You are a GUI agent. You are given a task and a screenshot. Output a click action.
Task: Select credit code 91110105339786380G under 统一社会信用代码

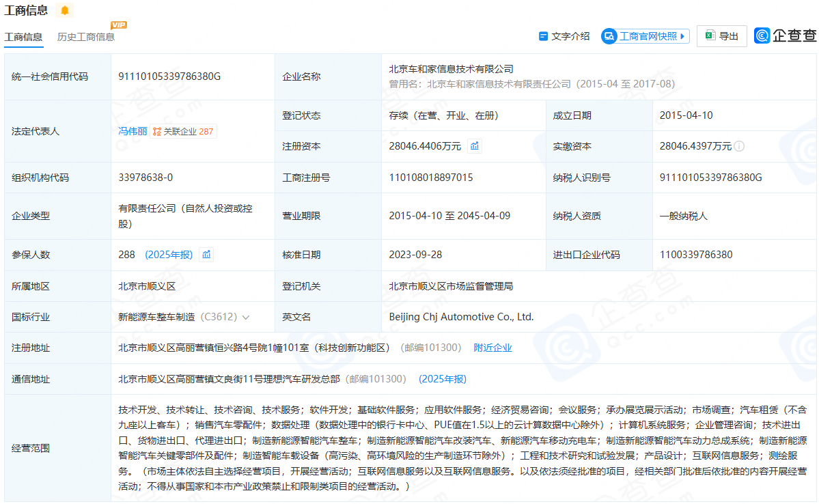point(169,76)
